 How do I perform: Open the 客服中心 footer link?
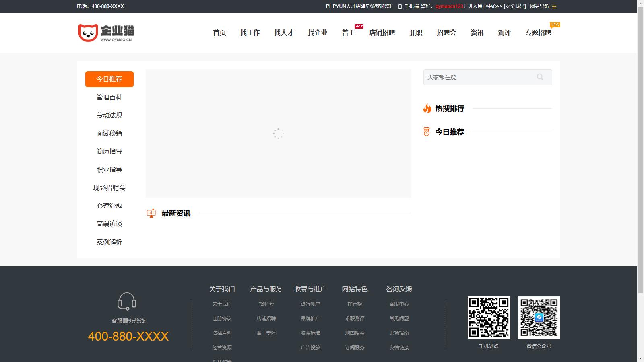[399, 304]
